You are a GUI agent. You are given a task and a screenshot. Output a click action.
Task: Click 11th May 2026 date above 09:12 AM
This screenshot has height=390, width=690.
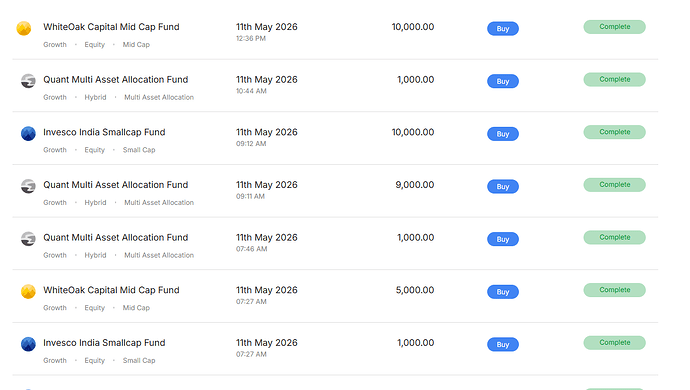click(x=267, y=132)
